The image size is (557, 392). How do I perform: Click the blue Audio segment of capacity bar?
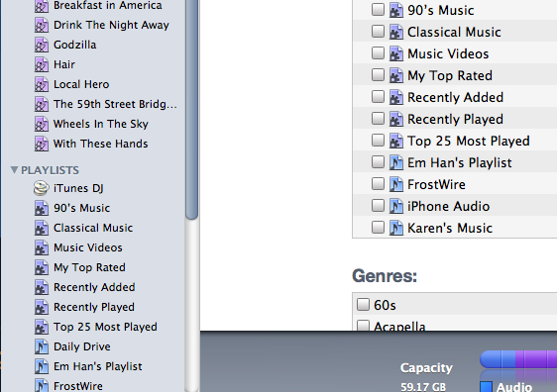coord(498,359)
